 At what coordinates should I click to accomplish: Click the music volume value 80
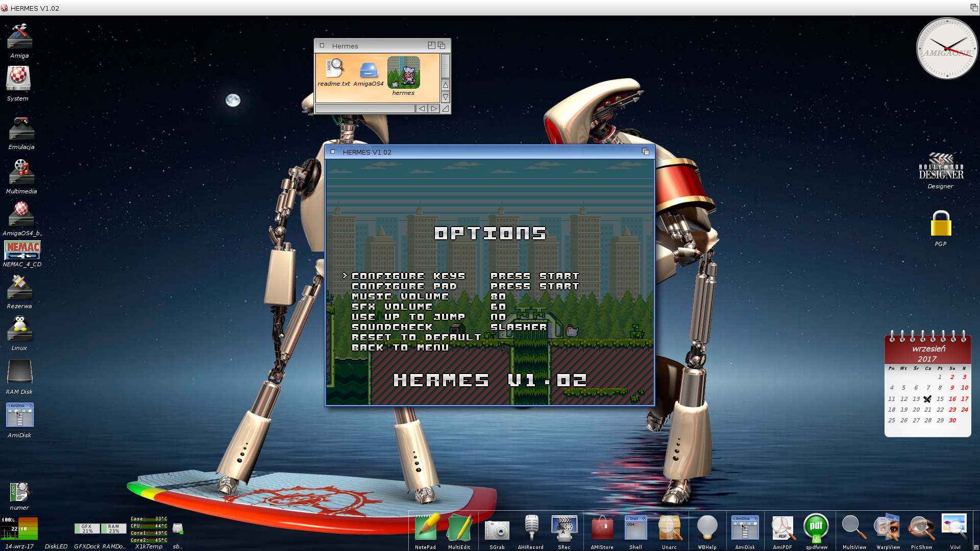[x=498, y=296]
